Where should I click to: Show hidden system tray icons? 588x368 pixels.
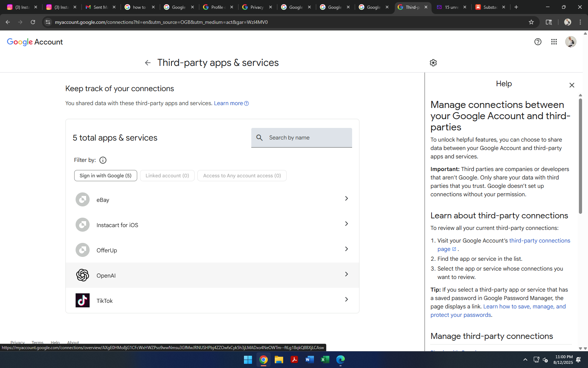(525, 360)
